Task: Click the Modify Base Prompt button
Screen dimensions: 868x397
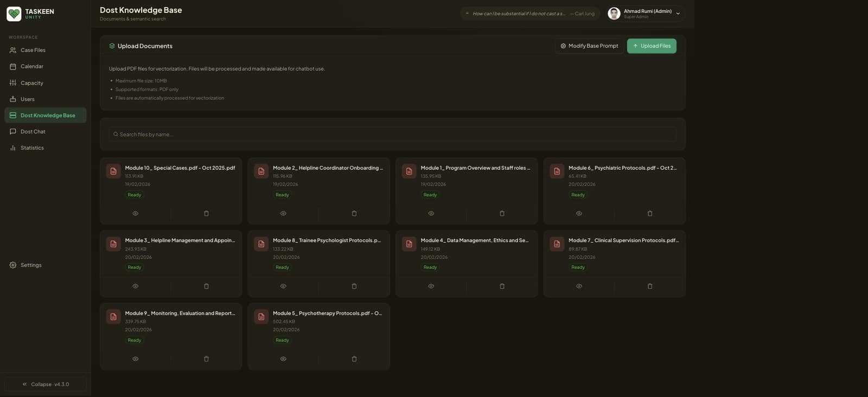Action: (589, 46)
